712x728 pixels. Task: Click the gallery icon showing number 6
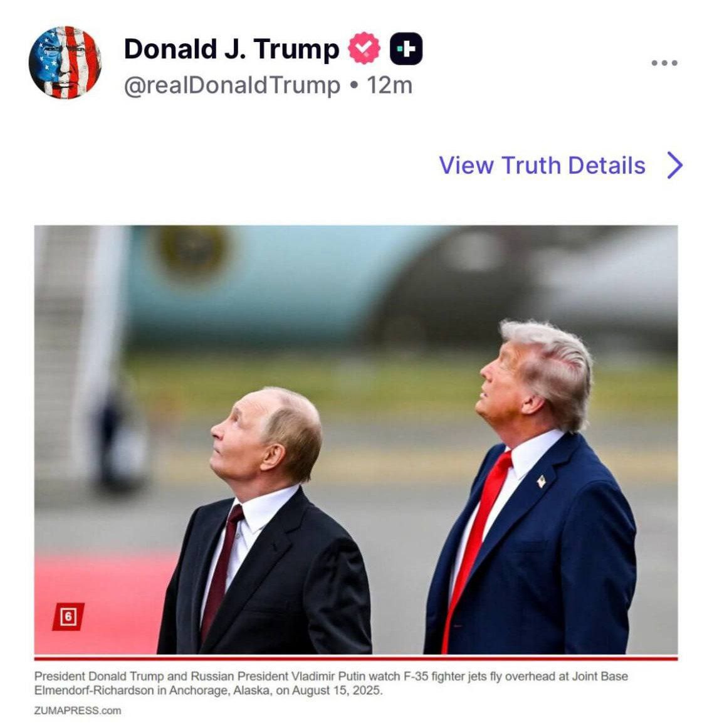tap(68, 616)
